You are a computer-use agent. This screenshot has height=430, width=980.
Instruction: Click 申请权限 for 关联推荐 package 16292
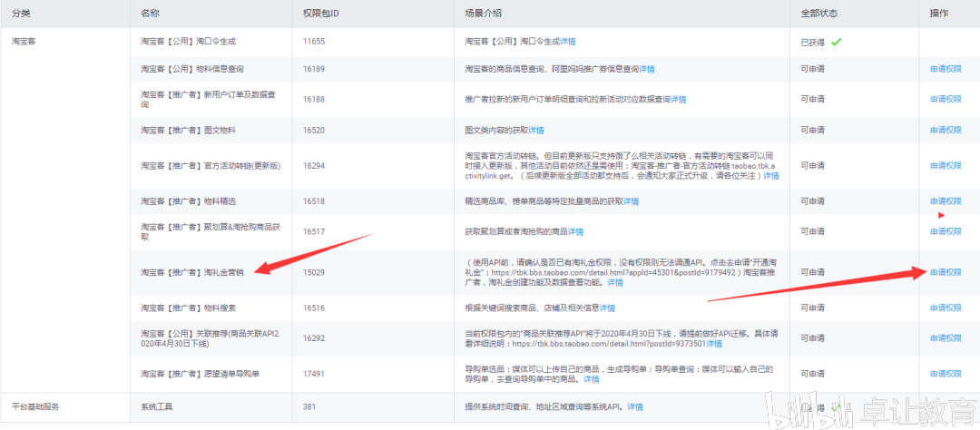[x=946, y=338]
